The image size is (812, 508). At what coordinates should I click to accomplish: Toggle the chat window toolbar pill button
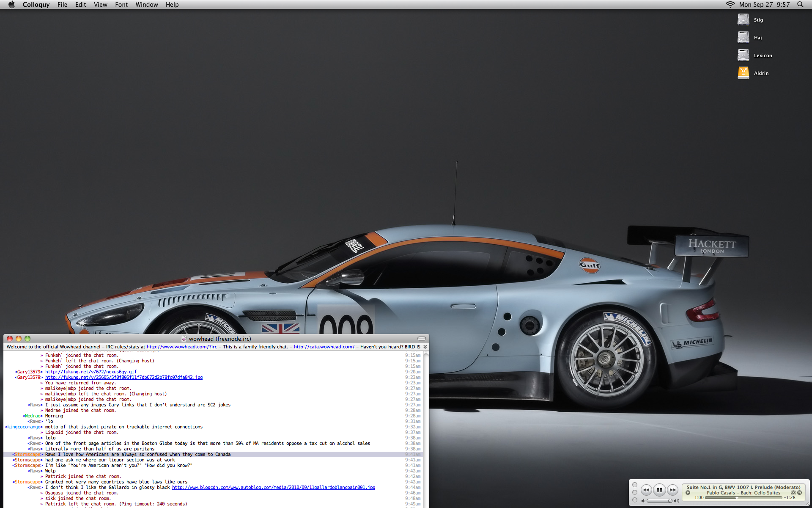pyautogui.click(x=421, y=339)
